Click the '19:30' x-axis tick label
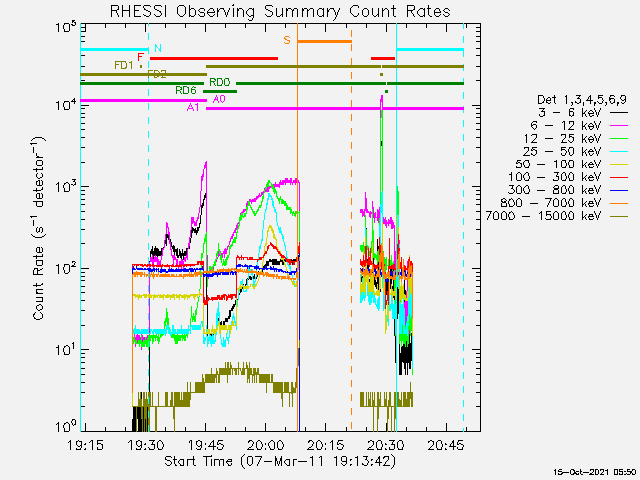This screenshot has height=480, width=640. [146, 445]
